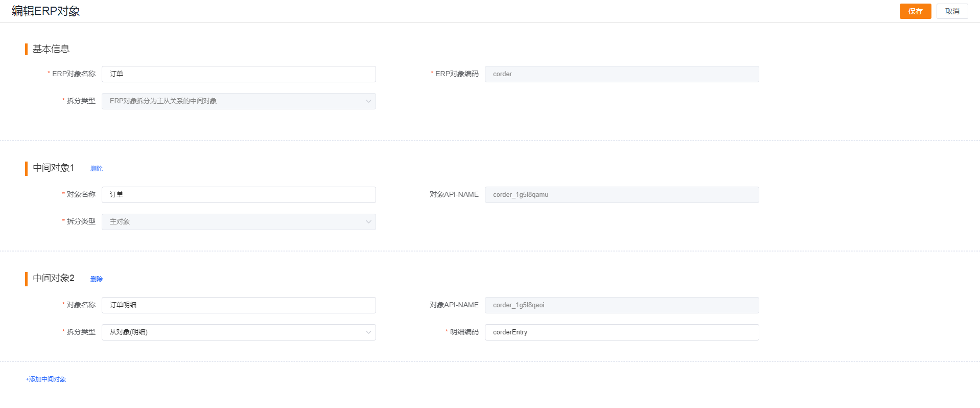Click the 中间对象1 section heading

coord(54,168)
